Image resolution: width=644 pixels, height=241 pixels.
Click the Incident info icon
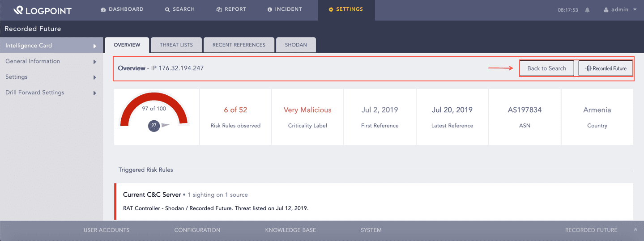(270, 9)
